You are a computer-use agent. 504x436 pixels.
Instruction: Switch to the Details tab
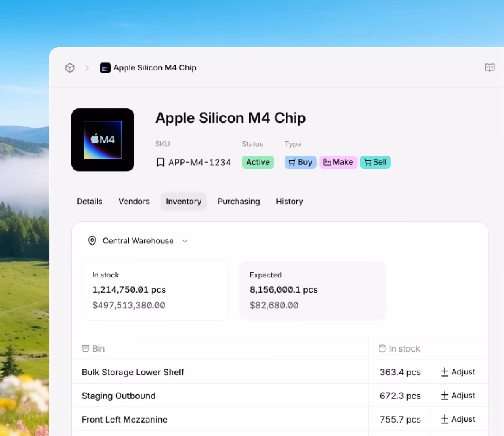pyautogui.click(x=89, y=201)
